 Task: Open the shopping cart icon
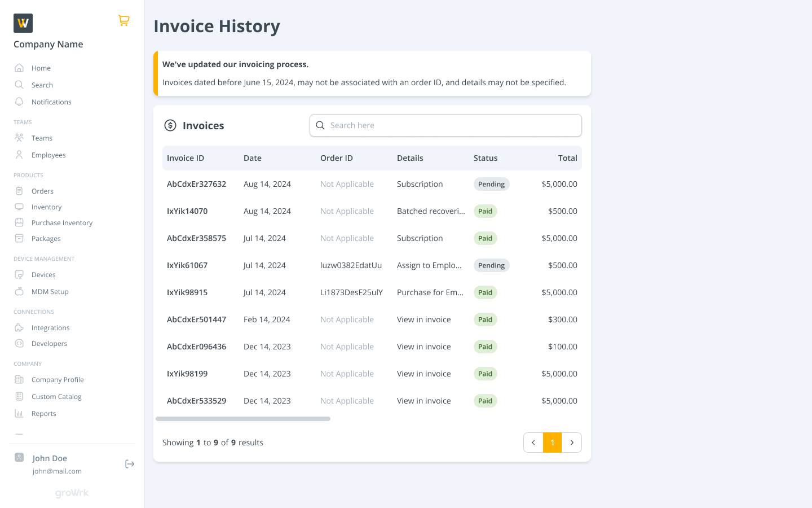(124, 20)
